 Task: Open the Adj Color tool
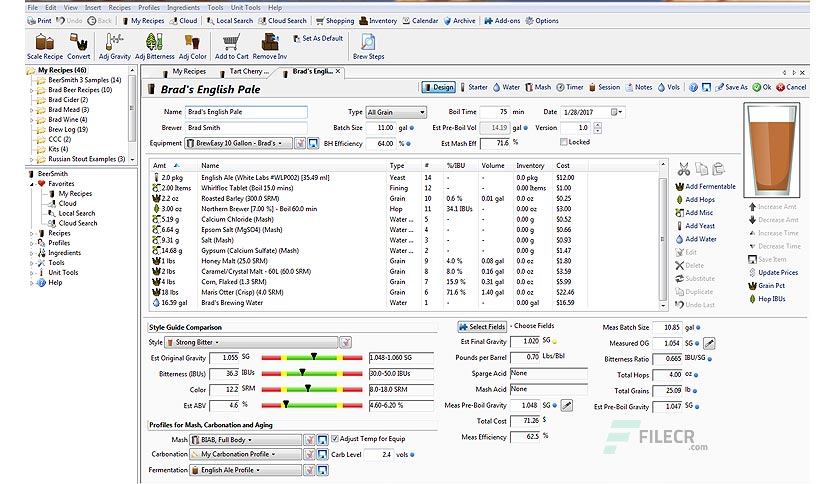pyautogui.click(x=192, y=46)
